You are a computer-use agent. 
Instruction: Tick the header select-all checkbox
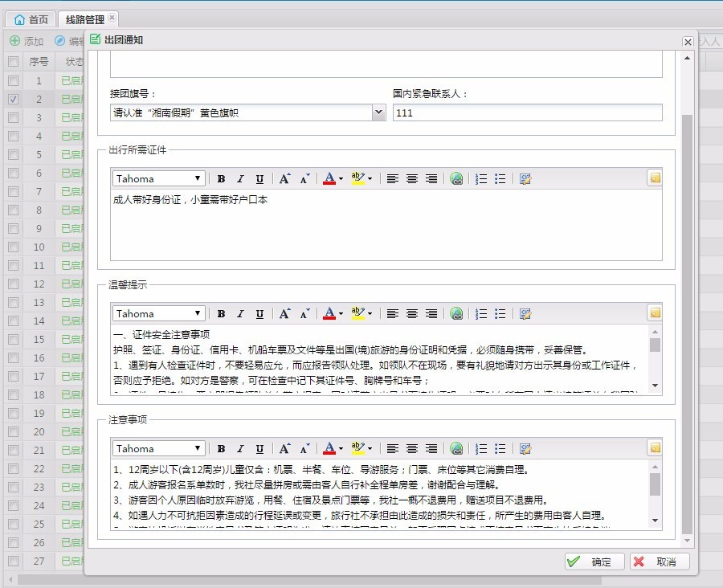click(x=13, y=62)
